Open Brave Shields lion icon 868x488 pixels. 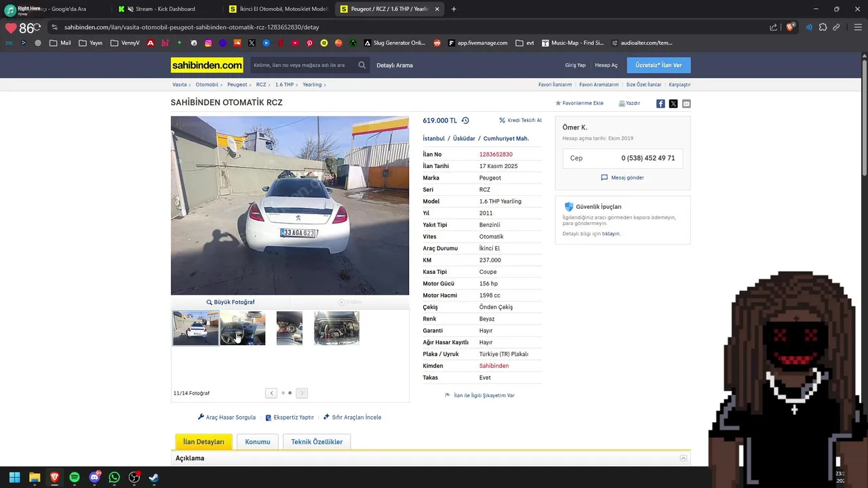(x=791, y=27)
